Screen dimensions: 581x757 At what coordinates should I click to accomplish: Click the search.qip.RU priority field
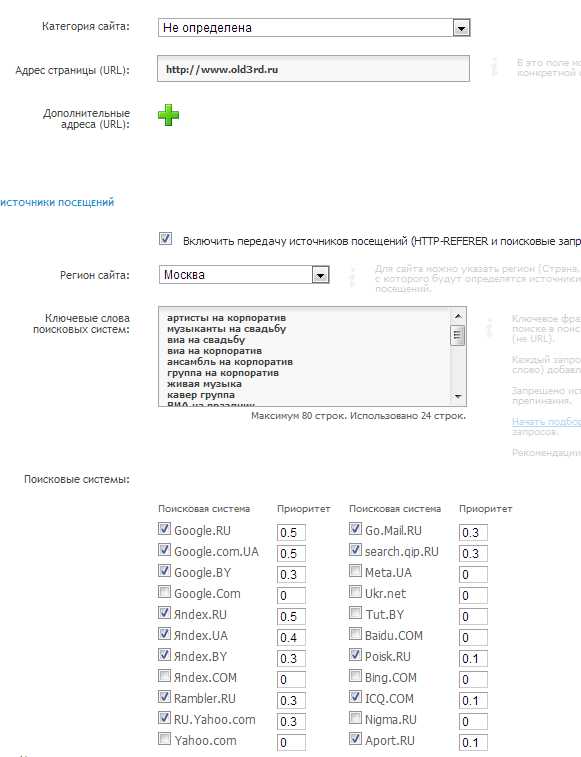[473, 553]
